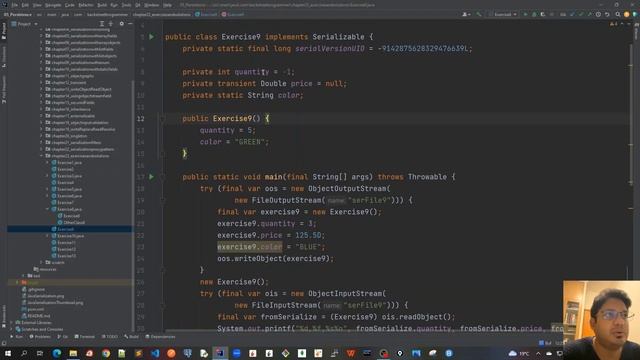Screen dimensions: 640x360
Task: Click the warnings count inspection indicator
Action: pyautogui.click(x=613, y=24)
